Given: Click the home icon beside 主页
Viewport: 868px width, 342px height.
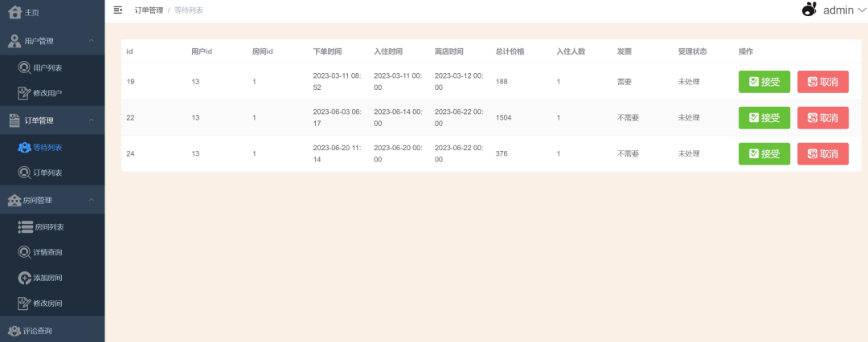Looking at the screenshot, I should [15, 12].
